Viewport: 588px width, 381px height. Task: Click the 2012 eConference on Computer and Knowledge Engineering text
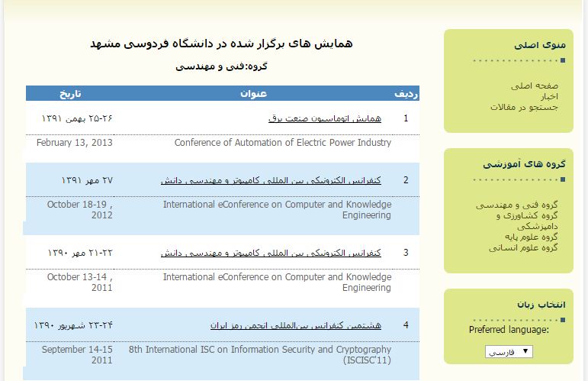point(277,210)
